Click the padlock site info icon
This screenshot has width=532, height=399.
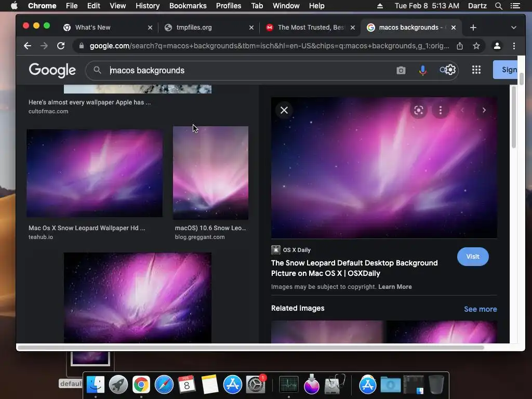[82, 46]
